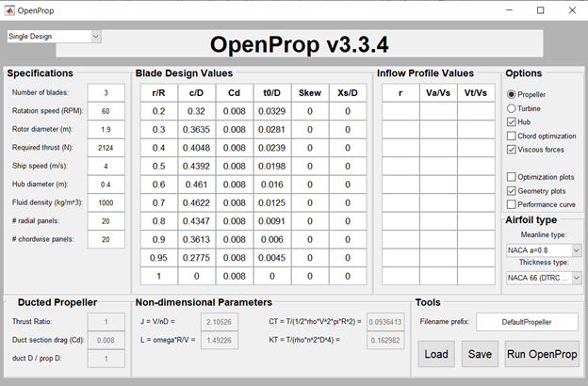Click the c/D column header
This screenshot has width=588, height=386.
[197, 92]
